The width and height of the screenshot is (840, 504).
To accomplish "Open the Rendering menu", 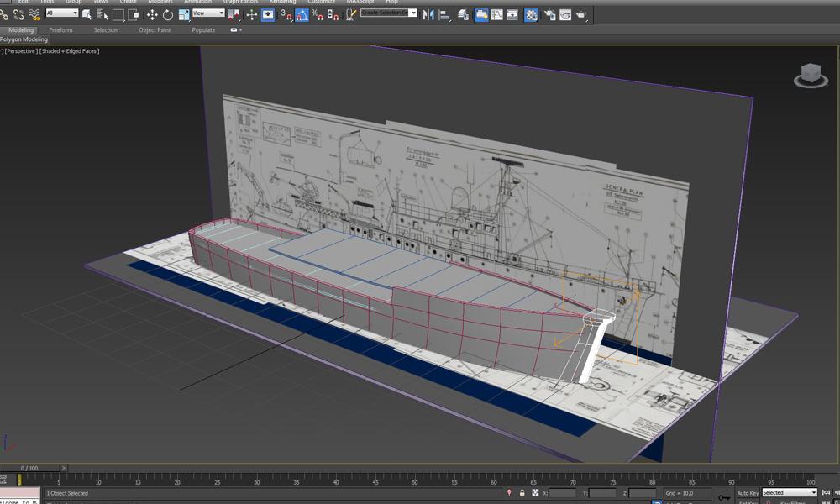I will (x=279, y=3).
